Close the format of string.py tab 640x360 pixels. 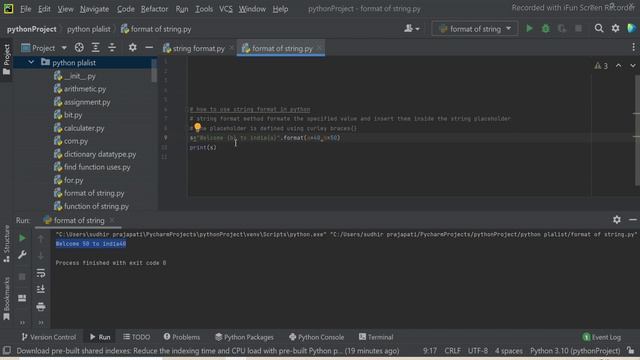pyautogui.click(x=319, y=49)
